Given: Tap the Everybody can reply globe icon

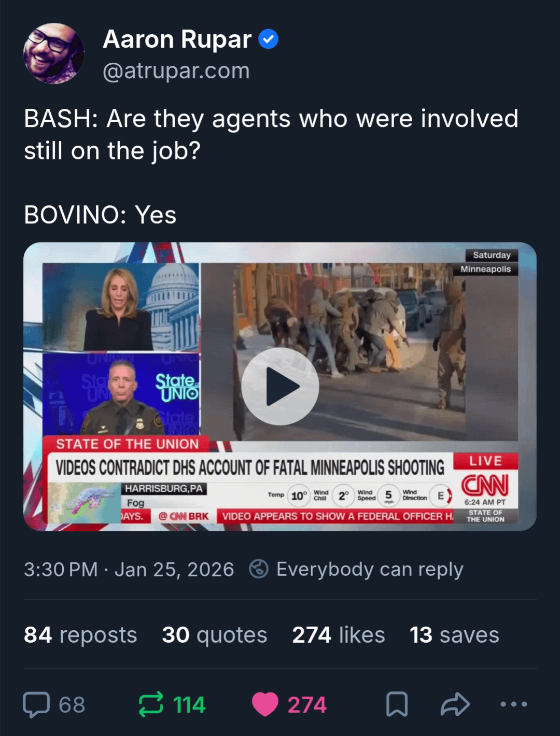Looking at the screenshot, I should [x=259, y=569].
